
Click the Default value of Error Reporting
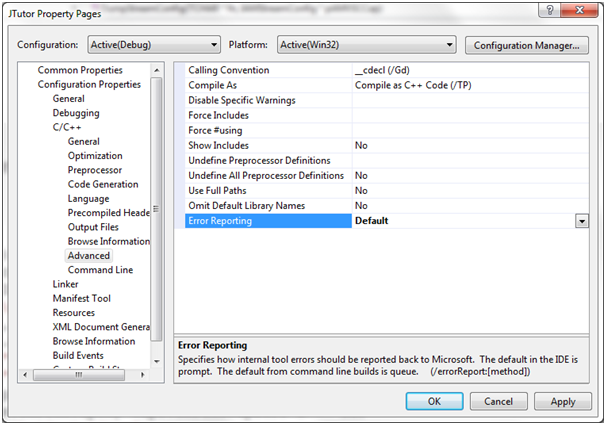pyautogui.click(x=371, y=221)
